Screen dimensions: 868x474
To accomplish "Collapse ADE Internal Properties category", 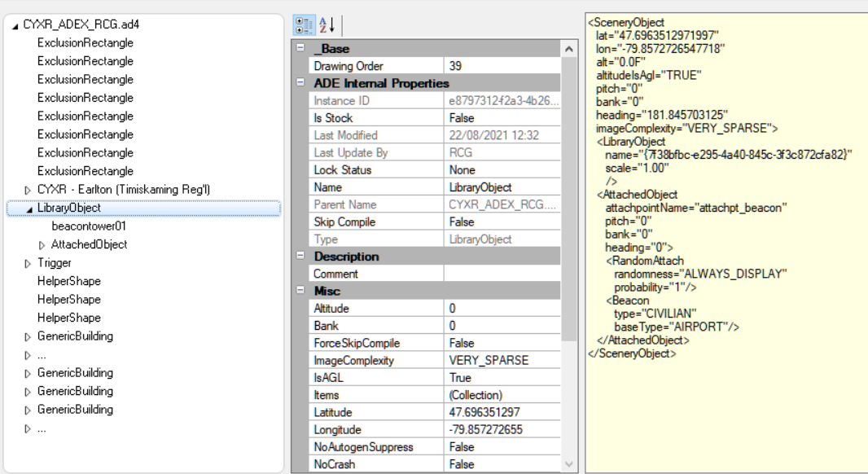I will point(300,82).
